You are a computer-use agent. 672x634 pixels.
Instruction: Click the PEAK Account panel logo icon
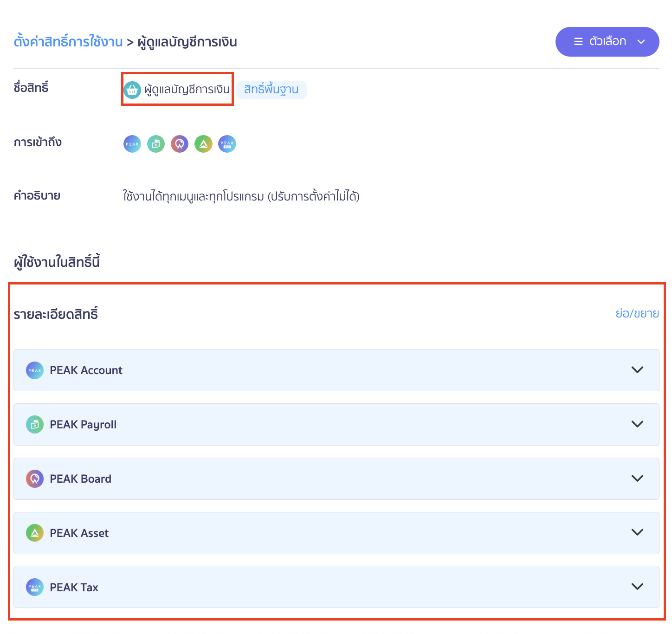[35, 370]
